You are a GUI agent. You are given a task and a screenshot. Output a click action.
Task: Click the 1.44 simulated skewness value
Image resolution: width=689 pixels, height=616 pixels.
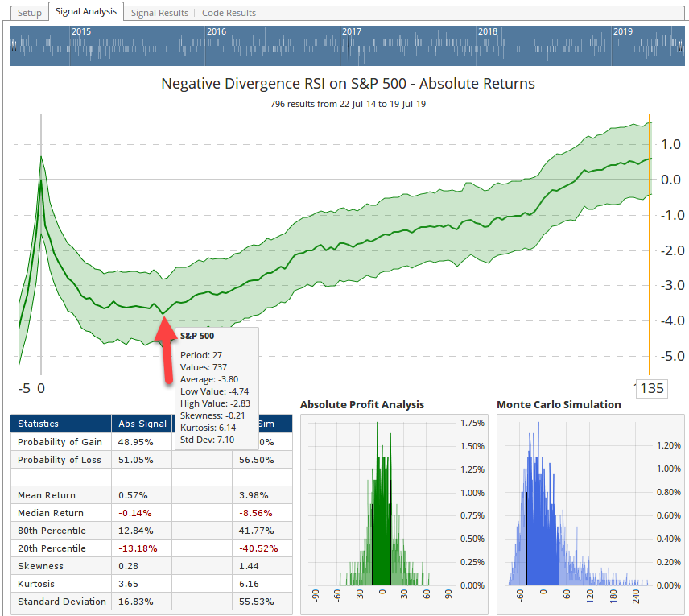(250, 566)
